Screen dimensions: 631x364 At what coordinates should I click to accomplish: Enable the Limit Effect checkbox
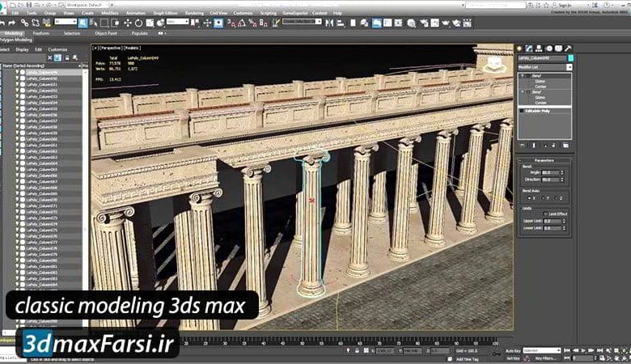click(x=545, y=214)
